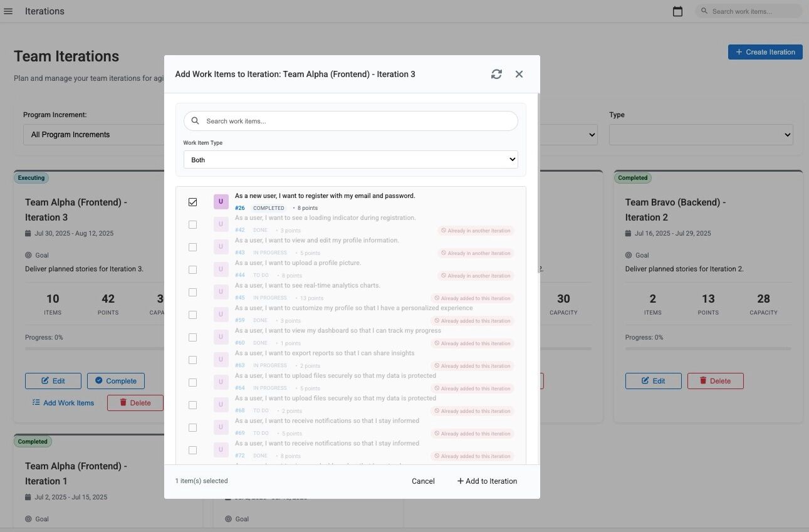This screenshot has width=809, height=532.
Task: Close the Add Work Items dialog
Action: pos(519,74)
